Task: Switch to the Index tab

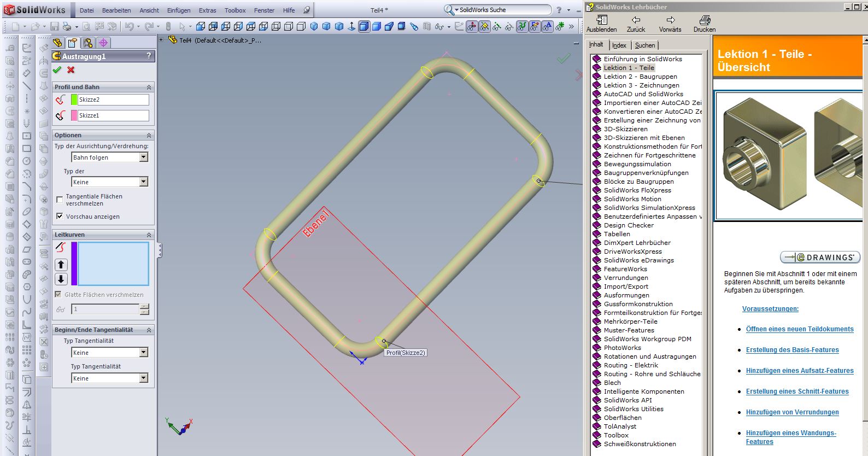Action: click(619, 45)
